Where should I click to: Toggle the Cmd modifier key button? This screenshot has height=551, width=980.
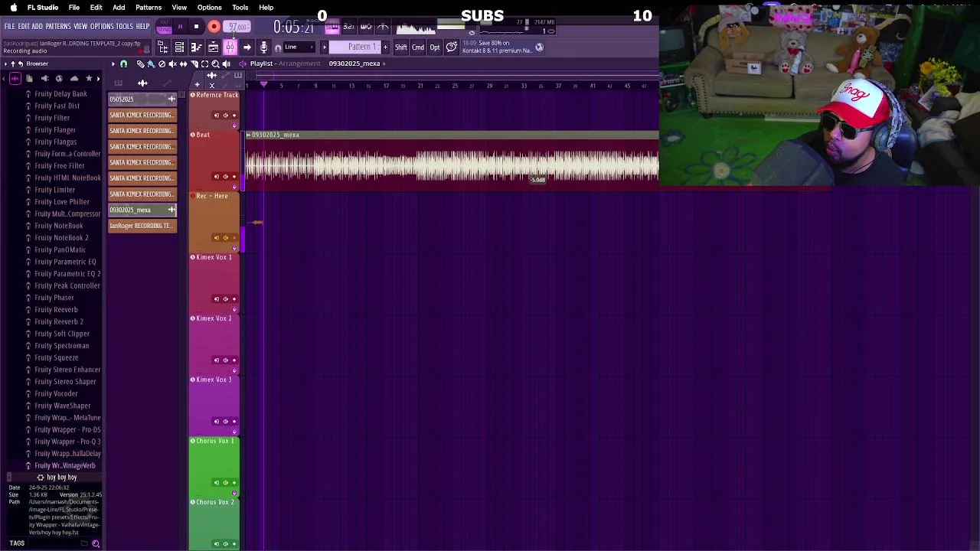(x=418, y=47)
